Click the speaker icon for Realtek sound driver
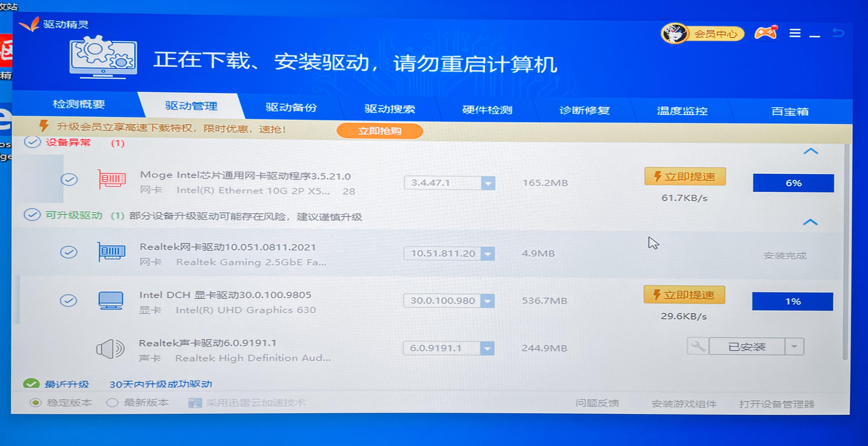 tap(110, 349)
